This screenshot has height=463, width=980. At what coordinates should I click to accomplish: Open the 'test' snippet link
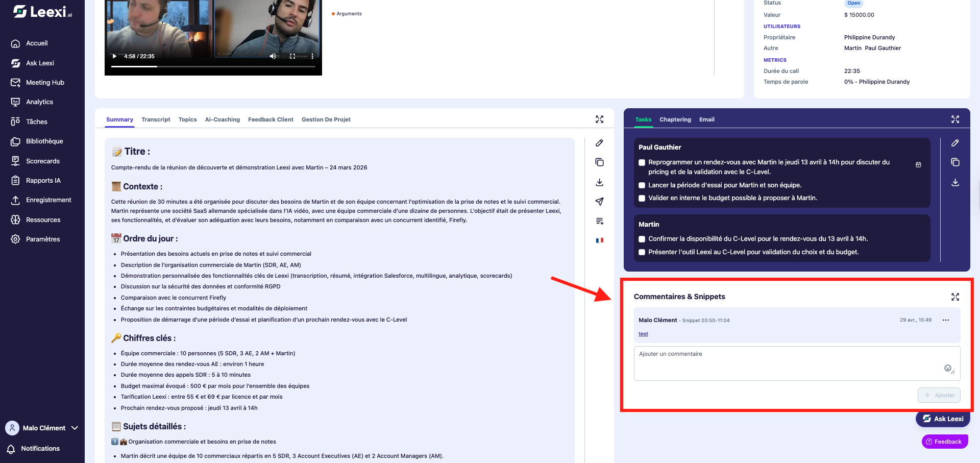click(643, 334)
